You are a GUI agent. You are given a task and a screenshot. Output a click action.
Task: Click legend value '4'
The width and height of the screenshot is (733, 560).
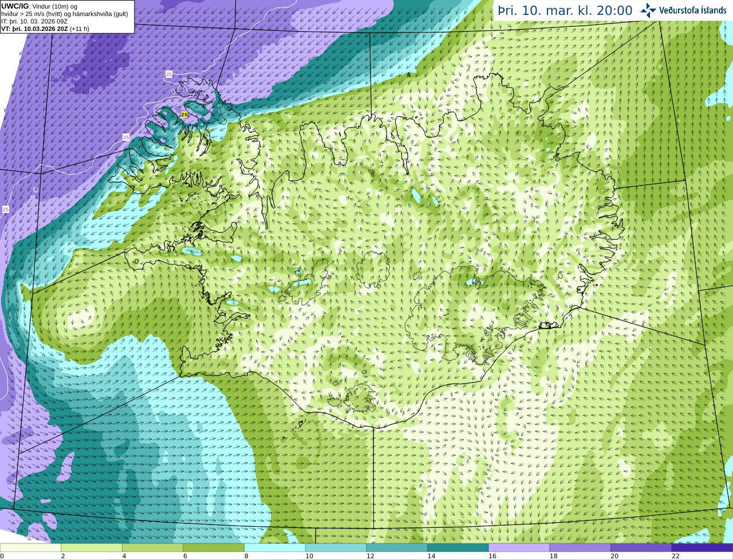(124, 556)
